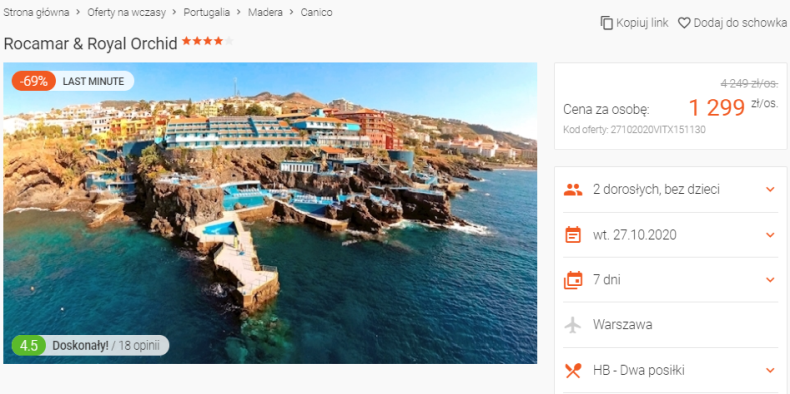Open the Madera breadcrumb link

click(x=265, y=13)
